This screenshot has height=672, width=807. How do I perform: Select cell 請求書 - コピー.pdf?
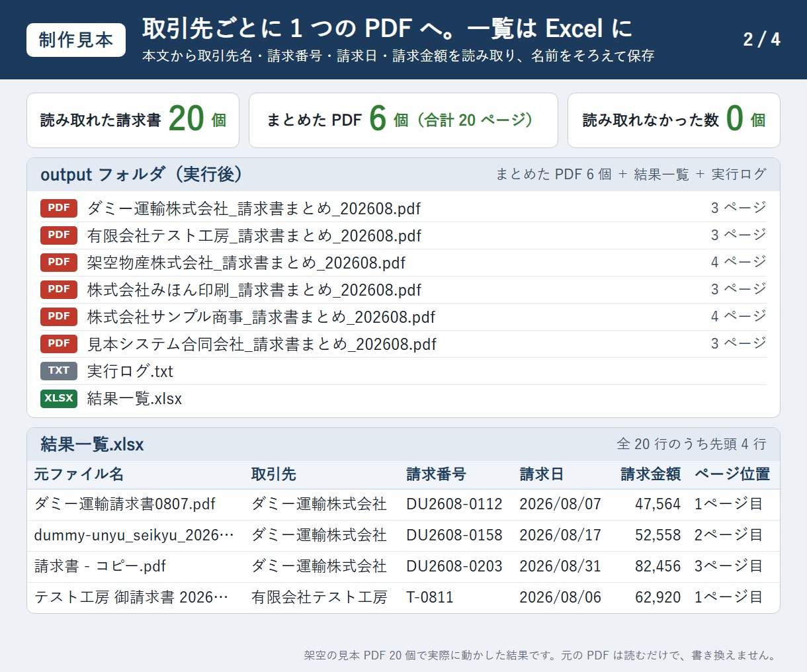100,566
